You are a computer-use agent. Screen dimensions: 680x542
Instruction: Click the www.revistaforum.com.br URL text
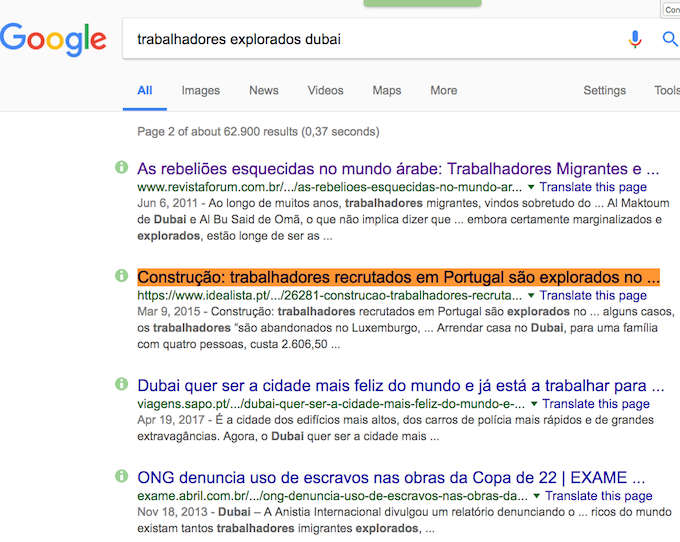[330, 187]
